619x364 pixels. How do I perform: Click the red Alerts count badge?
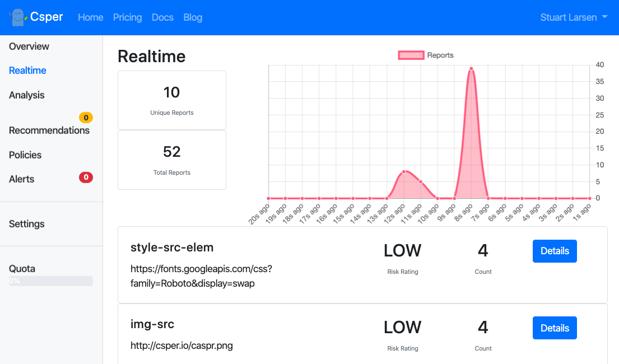click(86, 178)
